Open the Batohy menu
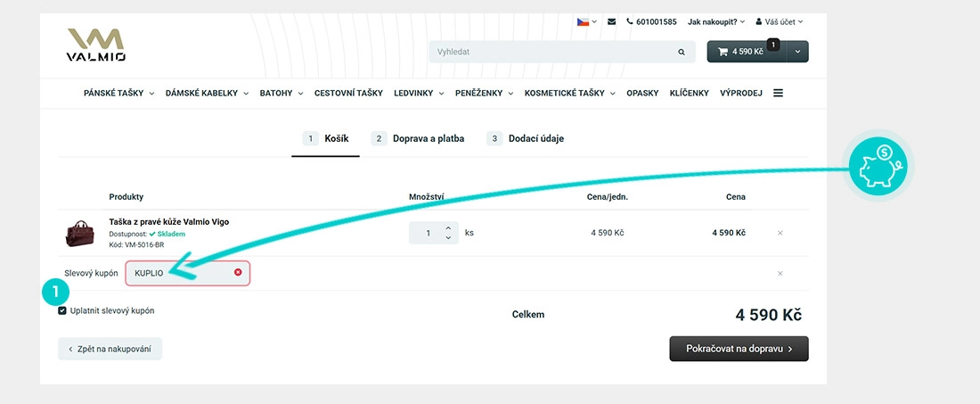Screen dimensions: 980x404 click(x=282, y=93)
